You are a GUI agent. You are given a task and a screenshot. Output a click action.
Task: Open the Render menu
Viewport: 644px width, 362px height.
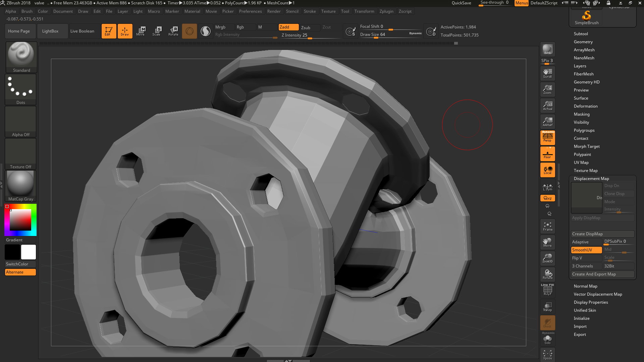click(274, 11)
